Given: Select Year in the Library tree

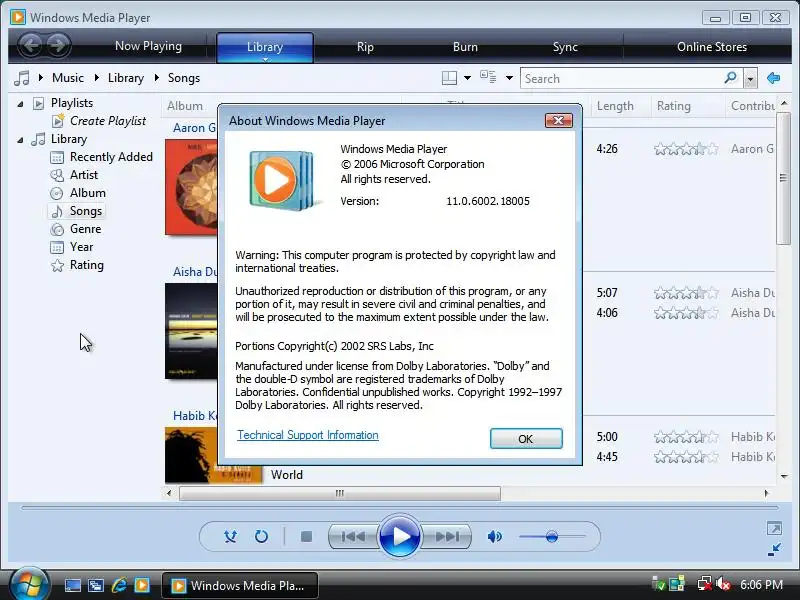Looking at the screenshot, I should (82, 247).
